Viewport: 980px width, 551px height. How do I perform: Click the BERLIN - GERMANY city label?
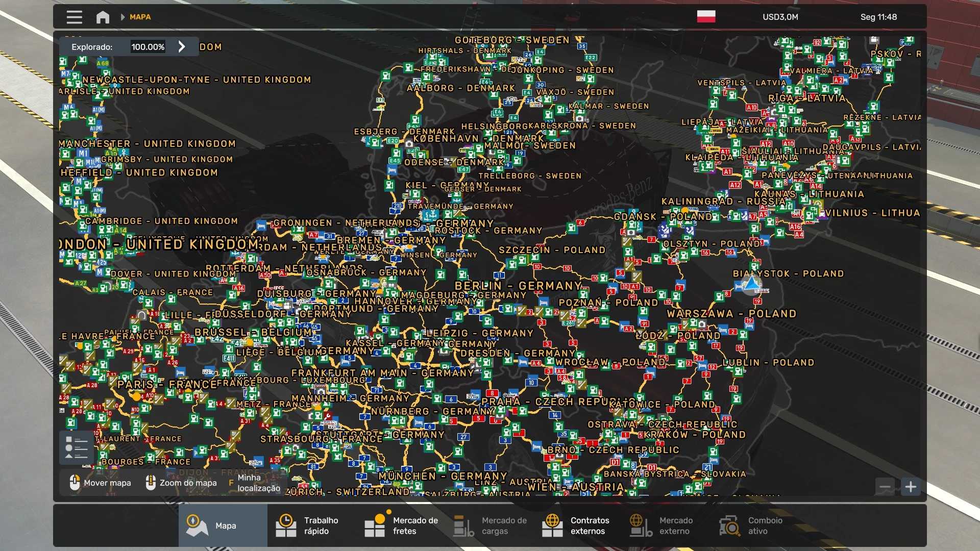518,286
